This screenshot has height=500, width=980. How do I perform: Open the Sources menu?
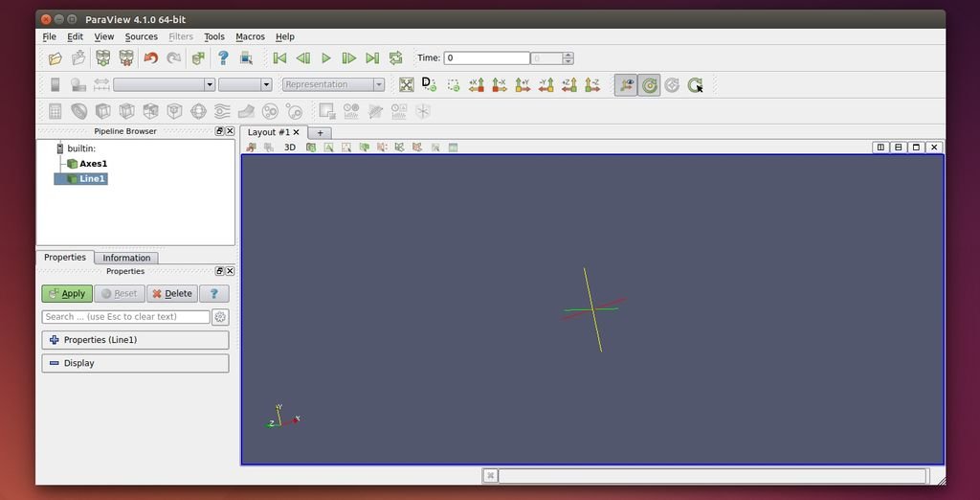[x=141, y=36]
